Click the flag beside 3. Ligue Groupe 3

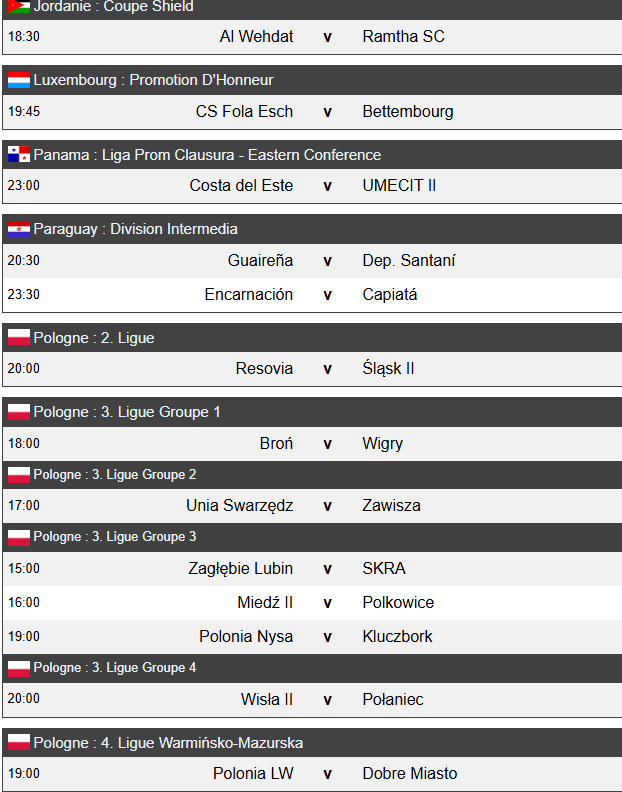[18, 537]
